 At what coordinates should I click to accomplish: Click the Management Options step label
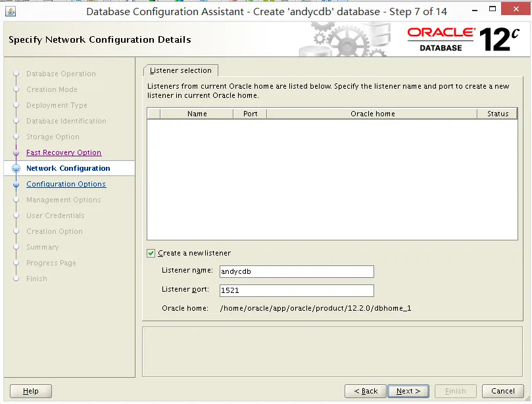[63, 200]
